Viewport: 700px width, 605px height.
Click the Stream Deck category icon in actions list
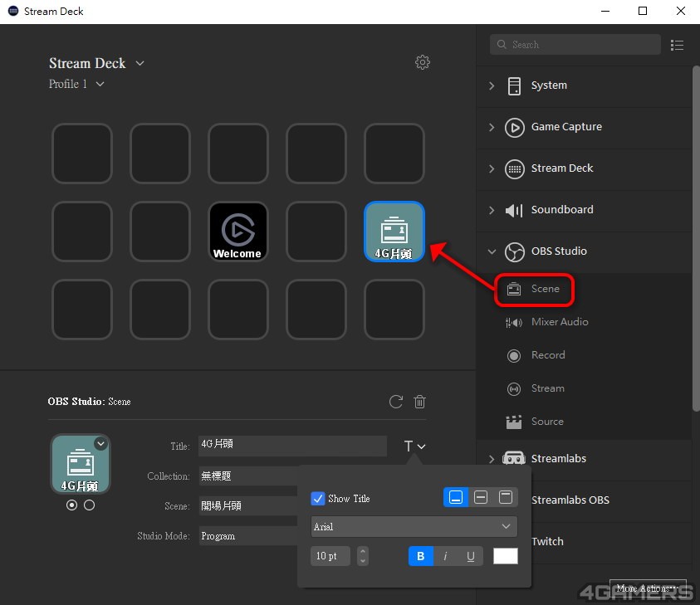tap(514, 168)
